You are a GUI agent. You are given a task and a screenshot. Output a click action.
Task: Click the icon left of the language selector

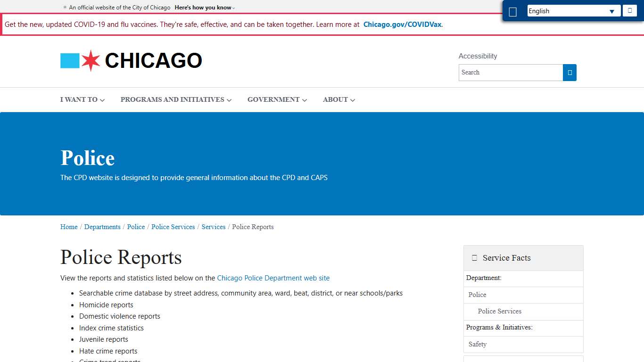(x=513, y=11)
